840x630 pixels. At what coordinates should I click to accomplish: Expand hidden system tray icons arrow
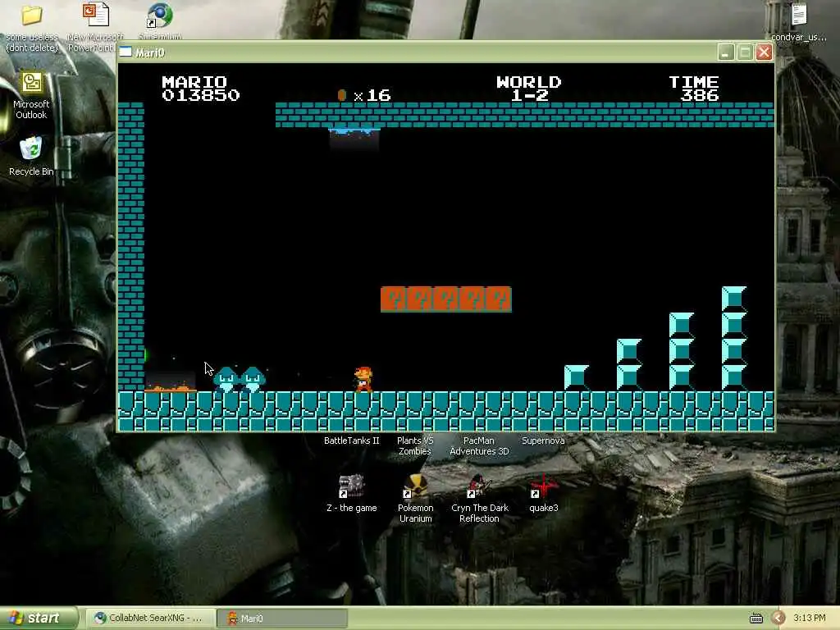[778, 619]
